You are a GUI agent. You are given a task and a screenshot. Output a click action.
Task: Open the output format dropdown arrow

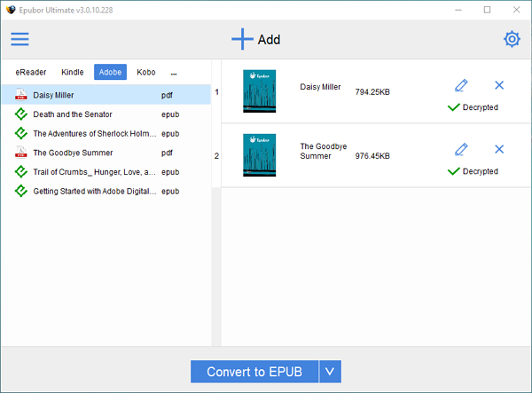(x=330, y=372)
